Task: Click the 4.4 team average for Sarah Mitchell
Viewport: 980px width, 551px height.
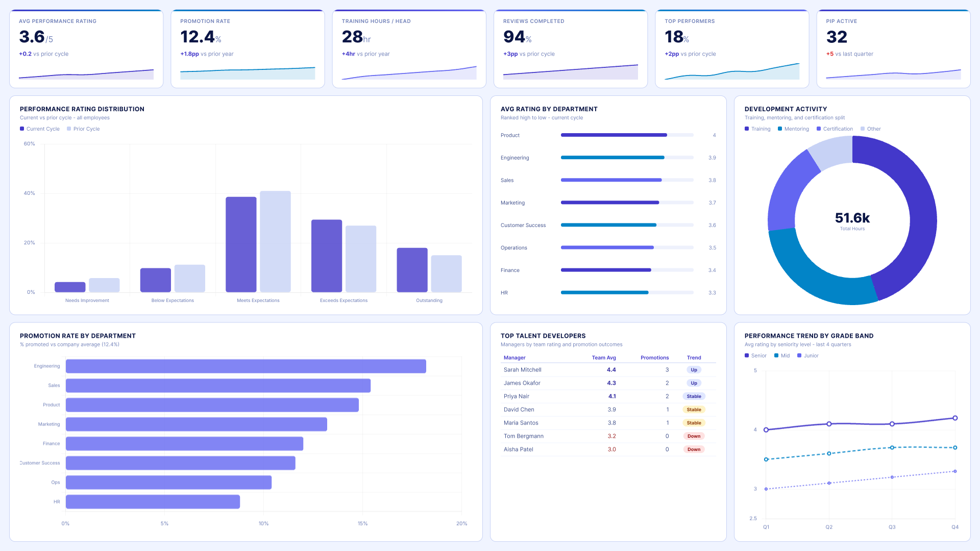Action: click(x=611, y=370)
